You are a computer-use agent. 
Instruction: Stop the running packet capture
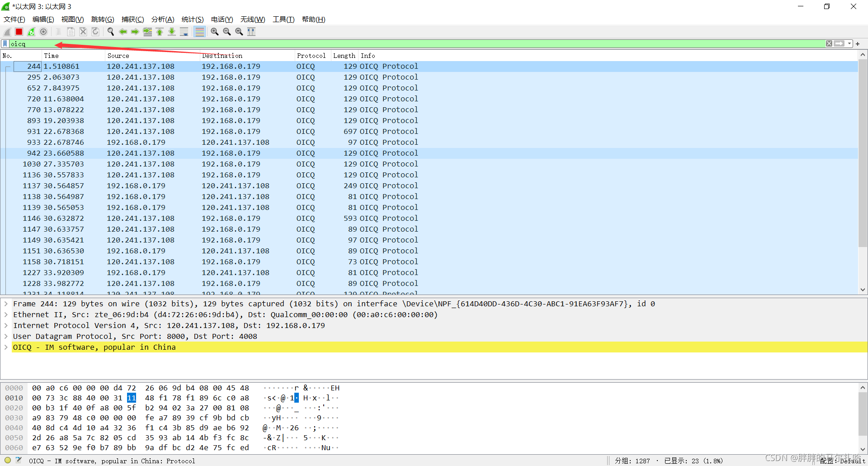click(x=19, y=32)
